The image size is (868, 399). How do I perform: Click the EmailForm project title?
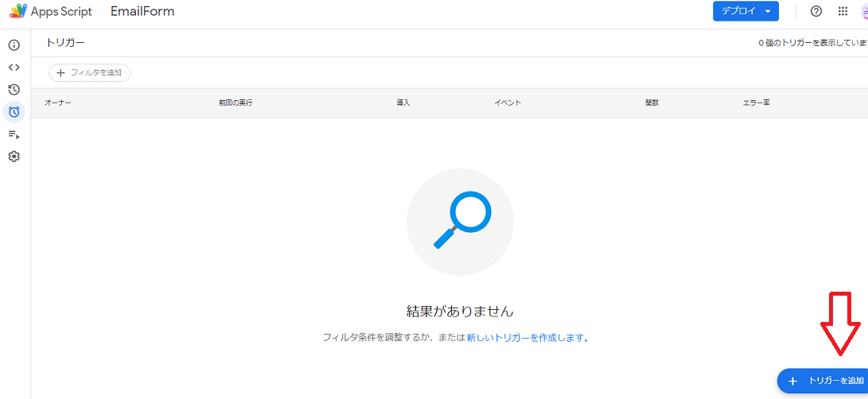coord(142,11)
